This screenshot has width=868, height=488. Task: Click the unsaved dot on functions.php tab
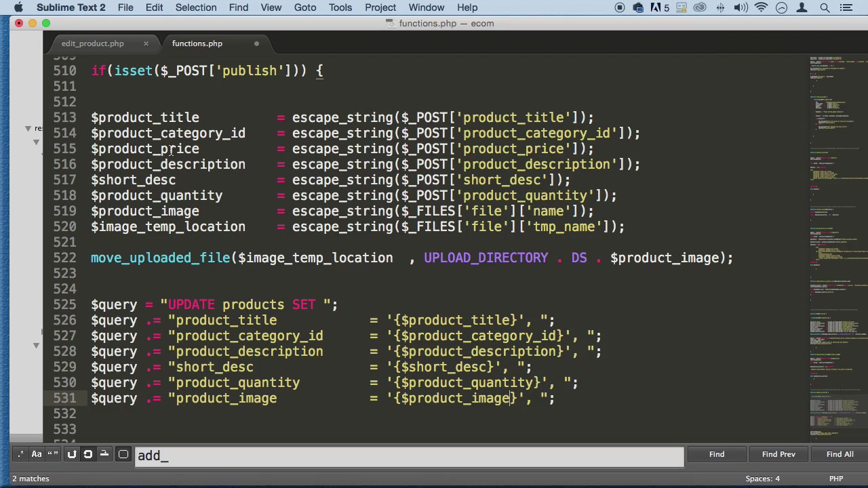[256, 43]
